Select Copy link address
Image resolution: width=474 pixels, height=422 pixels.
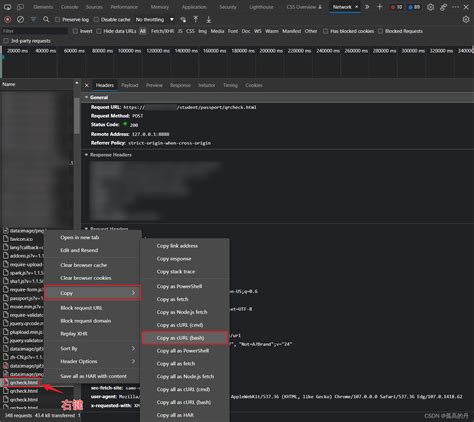tap(185, 246)
